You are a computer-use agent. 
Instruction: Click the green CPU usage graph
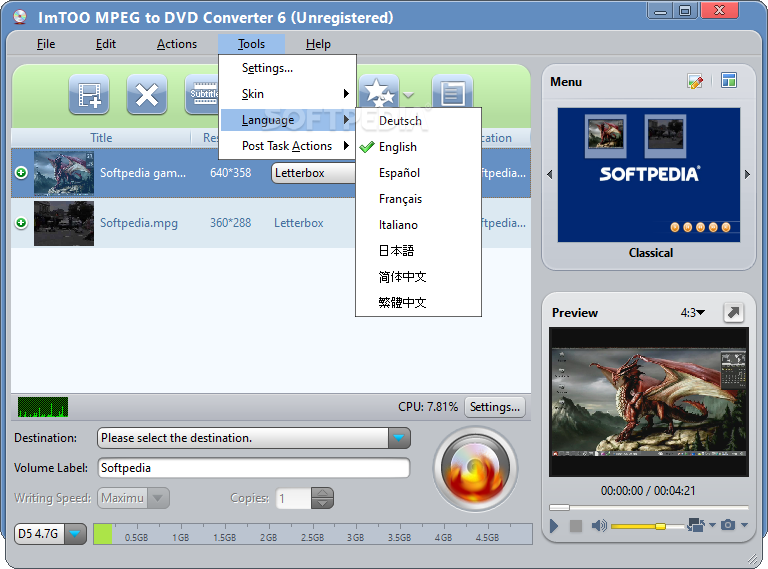[x=43, y=407]
